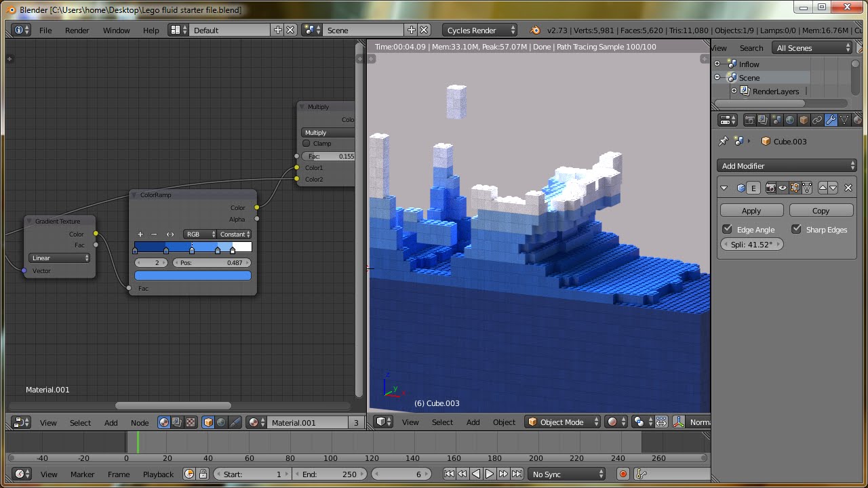Choose object shader nodes (cube icon)
The height and width of the screenshot is (488, 868).
(208, 422)
